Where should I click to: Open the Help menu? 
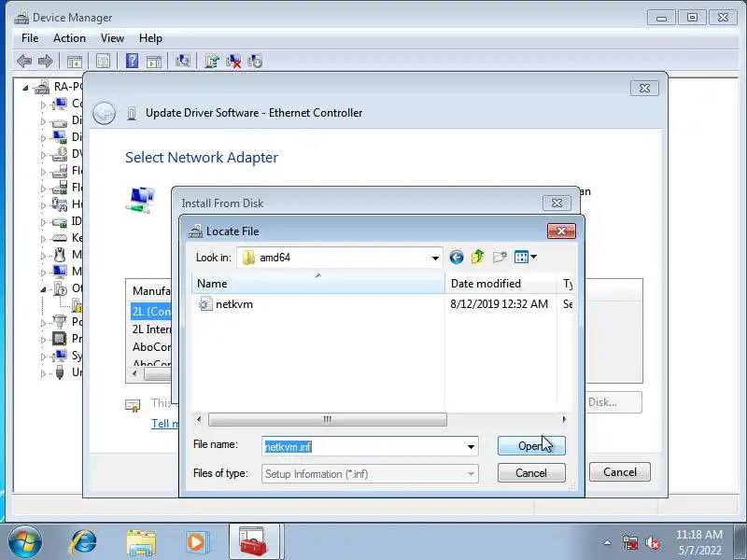150,38
